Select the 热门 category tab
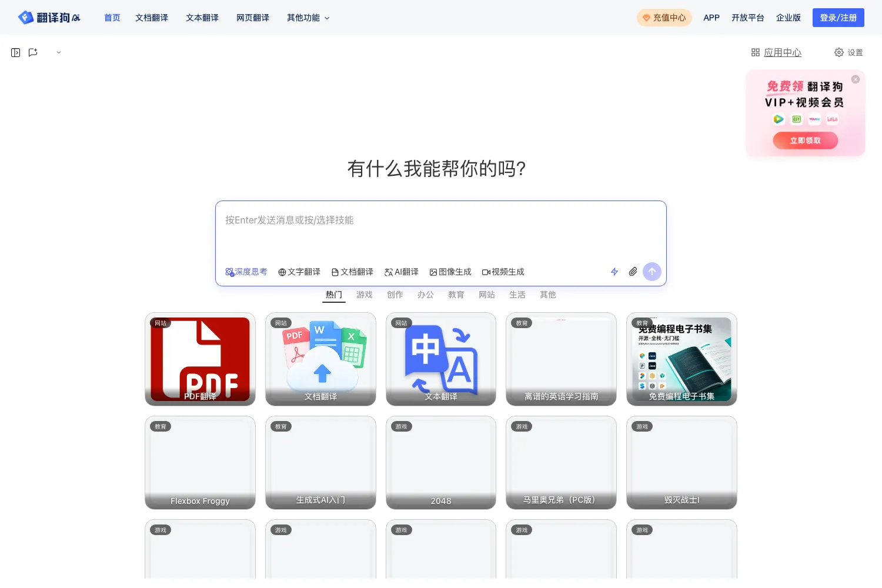The image size is (882, 588). coord(334,295)
